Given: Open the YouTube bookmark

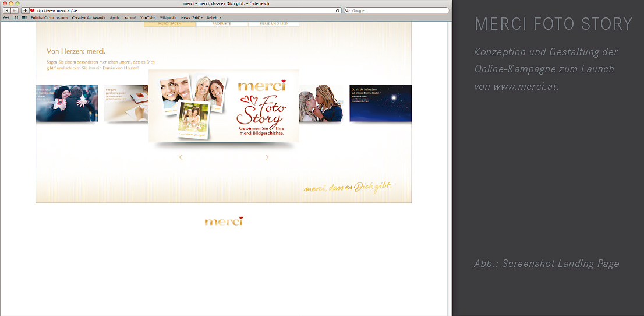Looking at the screenshot, I should pyautogui.click(x=148, y=17).
